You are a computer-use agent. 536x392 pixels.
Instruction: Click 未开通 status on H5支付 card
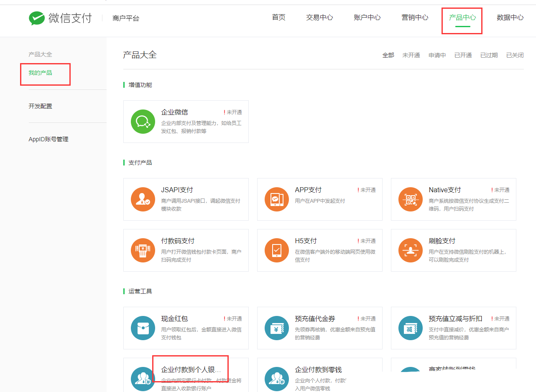[367, 241]
